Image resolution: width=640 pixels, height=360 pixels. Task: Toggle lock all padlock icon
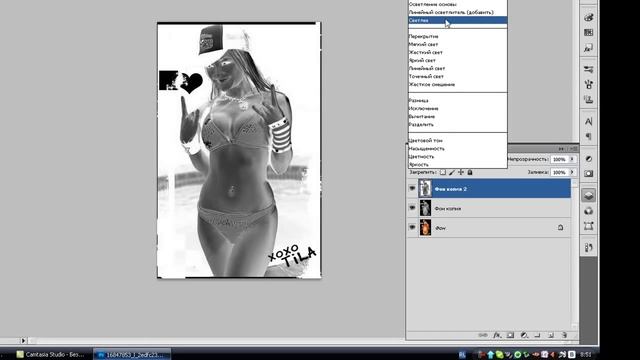pos(470,172)
